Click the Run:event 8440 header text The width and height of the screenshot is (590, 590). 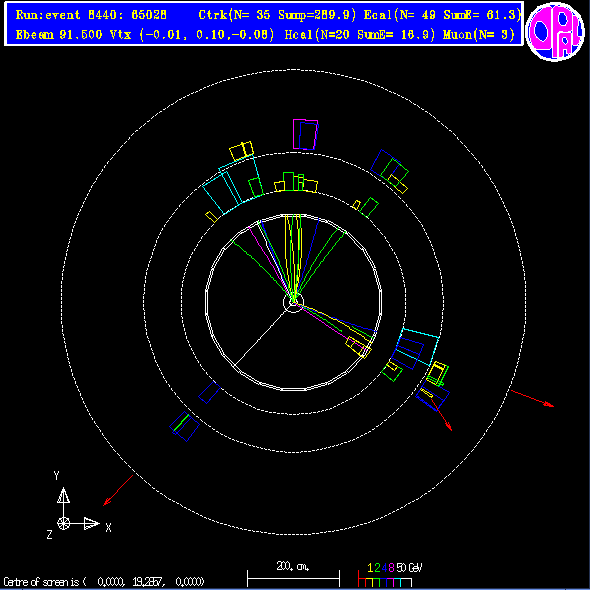coord(91,15)
